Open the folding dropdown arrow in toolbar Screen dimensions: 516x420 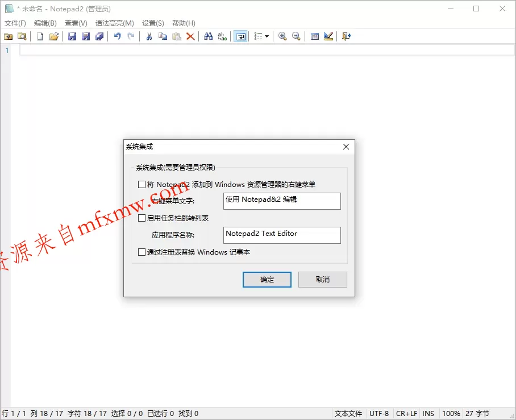pyautogui.click(x=267, y=36)
